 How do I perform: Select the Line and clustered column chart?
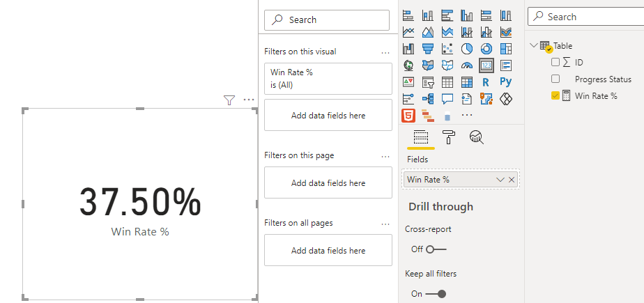[x=486, y=32]
